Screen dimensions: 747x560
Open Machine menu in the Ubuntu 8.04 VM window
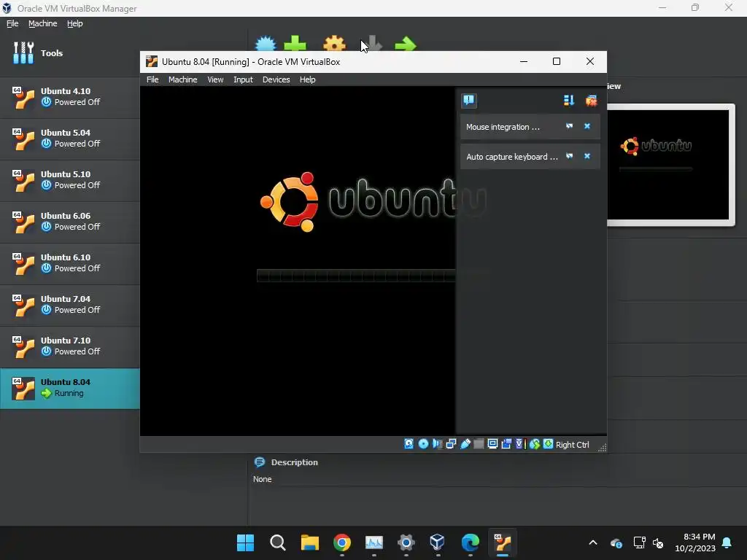(182, 79)
